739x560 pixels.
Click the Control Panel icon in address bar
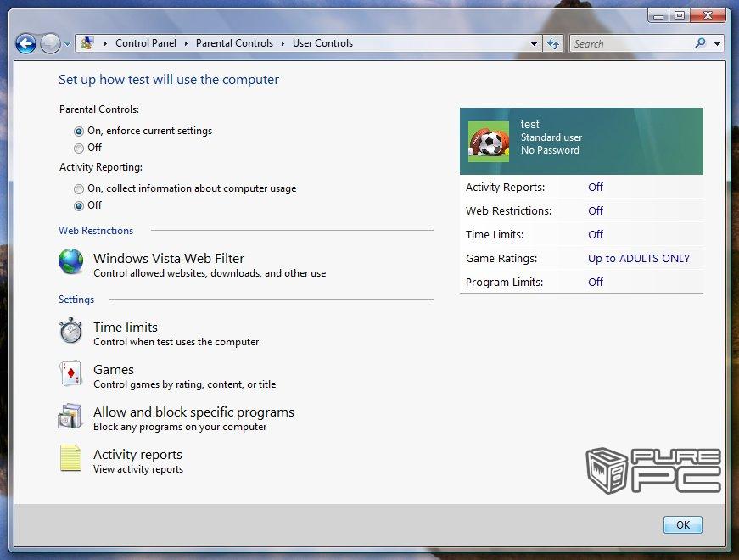(87, 43)
